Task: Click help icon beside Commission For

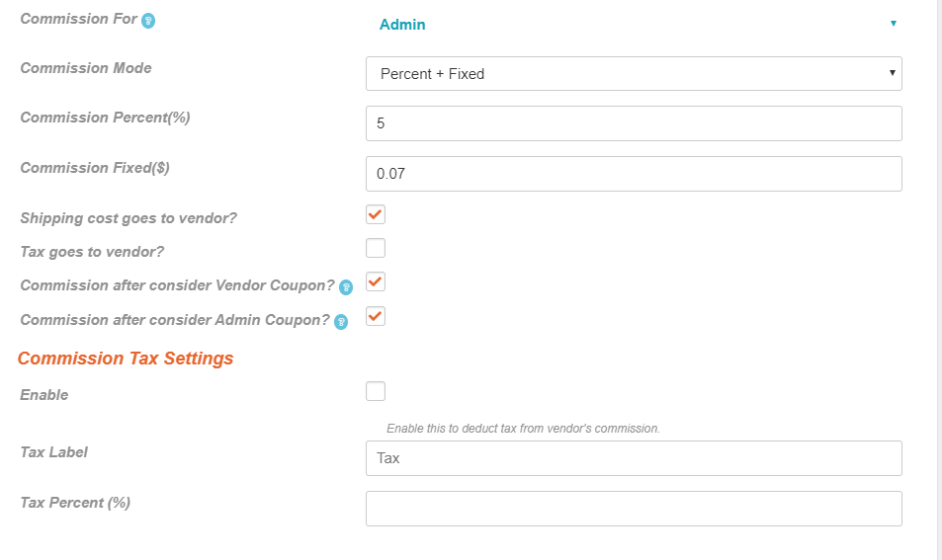Action: (x=148, y=21)
